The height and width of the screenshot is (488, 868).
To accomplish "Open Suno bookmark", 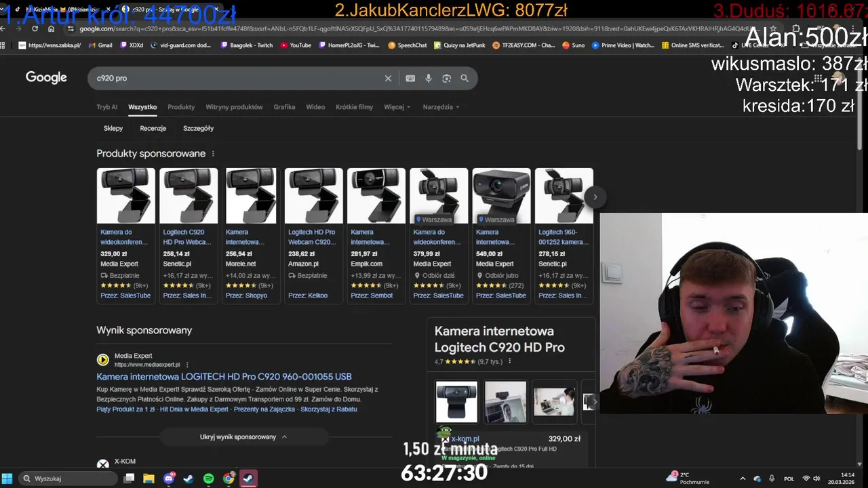I will coord(573,45).
